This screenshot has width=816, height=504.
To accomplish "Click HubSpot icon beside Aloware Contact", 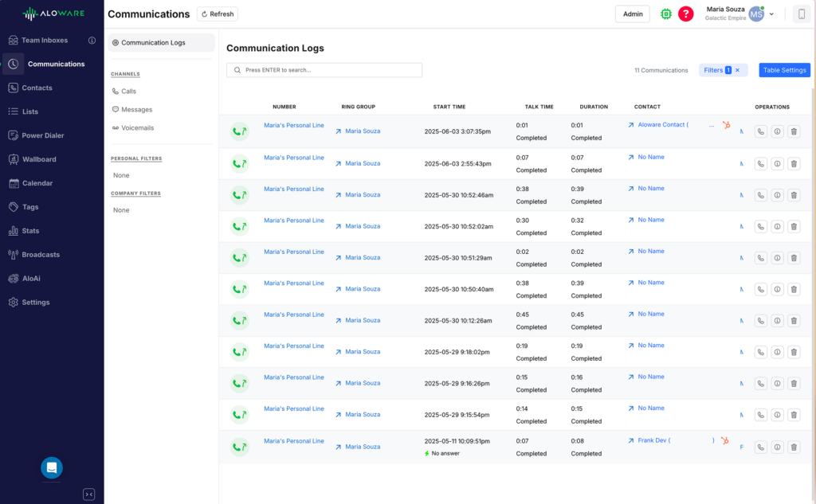I will coord(727,125).
